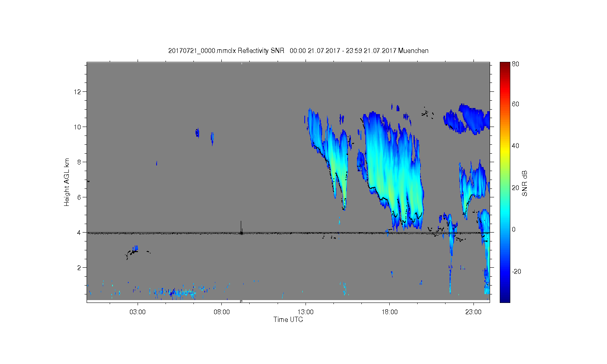Click the SNR dB colorbar label
This screenshot has width=607, height=364.
pos(525,183)
